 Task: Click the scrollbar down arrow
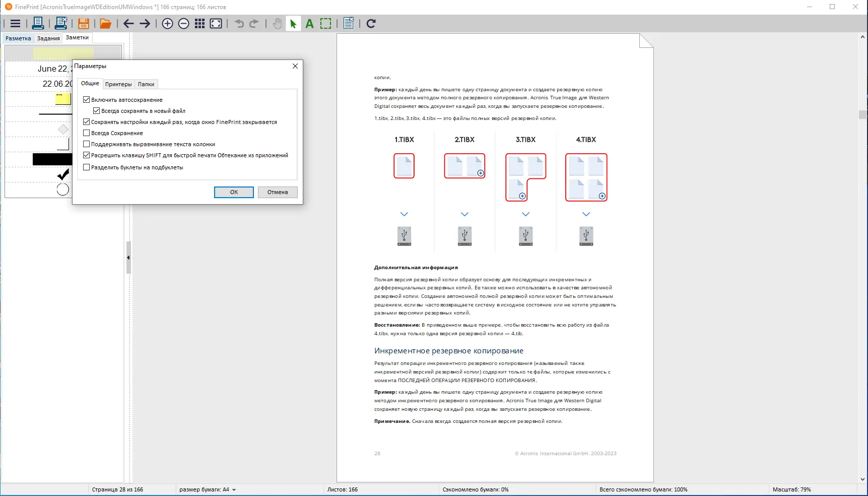[862, 479]
